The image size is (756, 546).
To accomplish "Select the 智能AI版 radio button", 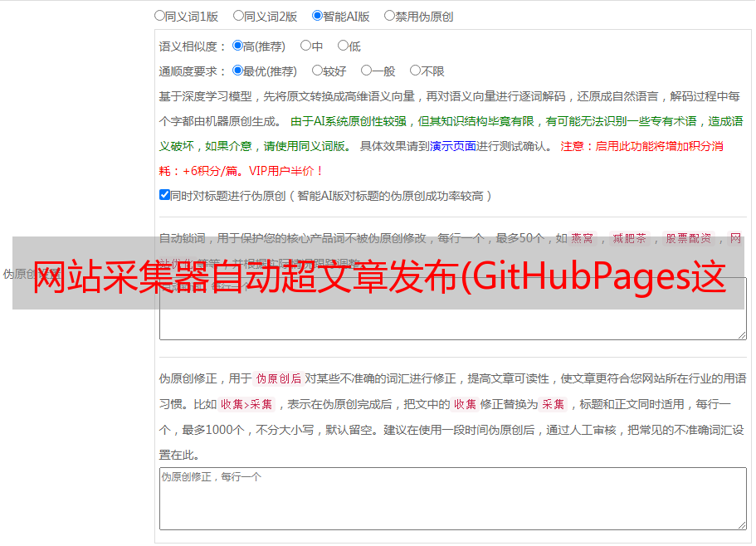I will (317, 15).
